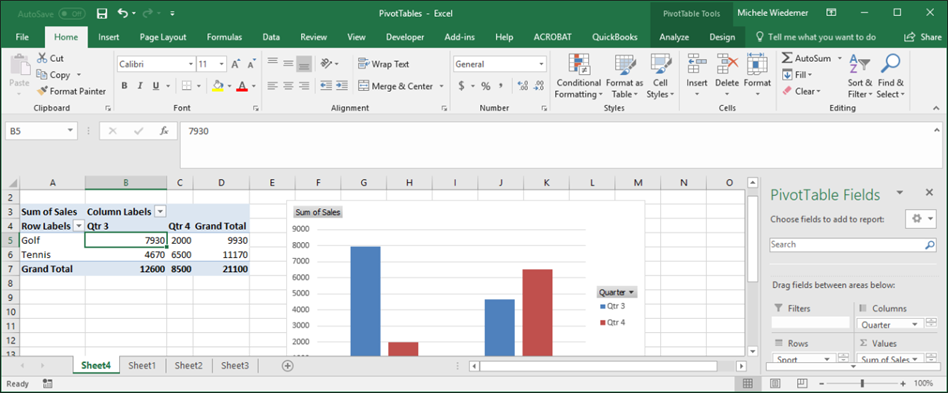948x393 pixels.
Task: Click Center align text icon
Action: (x=288, y=86)
